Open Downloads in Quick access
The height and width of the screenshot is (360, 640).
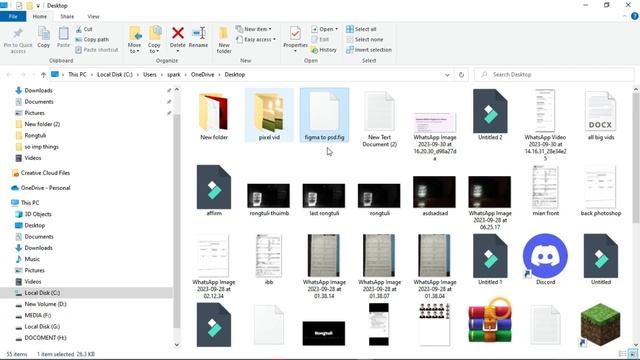pos(38,90)
